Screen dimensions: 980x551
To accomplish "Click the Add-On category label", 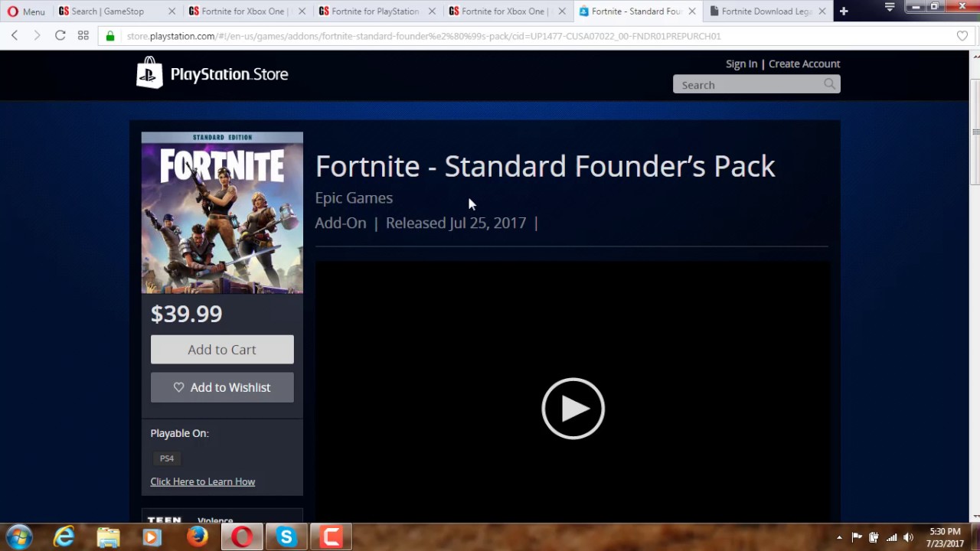I will pyautogui.click(x=341, y=223).
